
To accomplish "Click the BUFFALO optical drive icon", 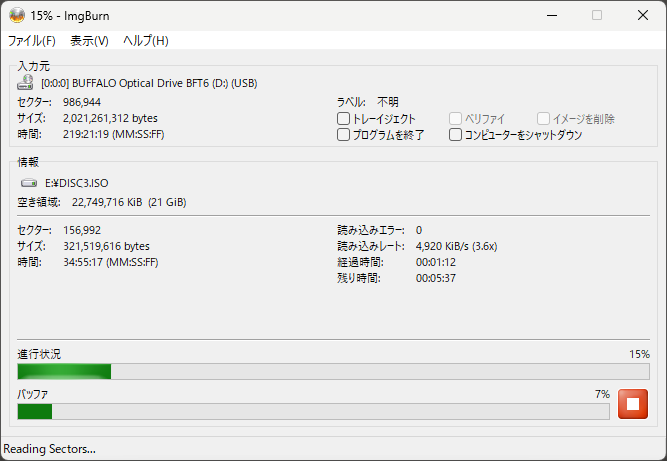I will click(26, 83).
